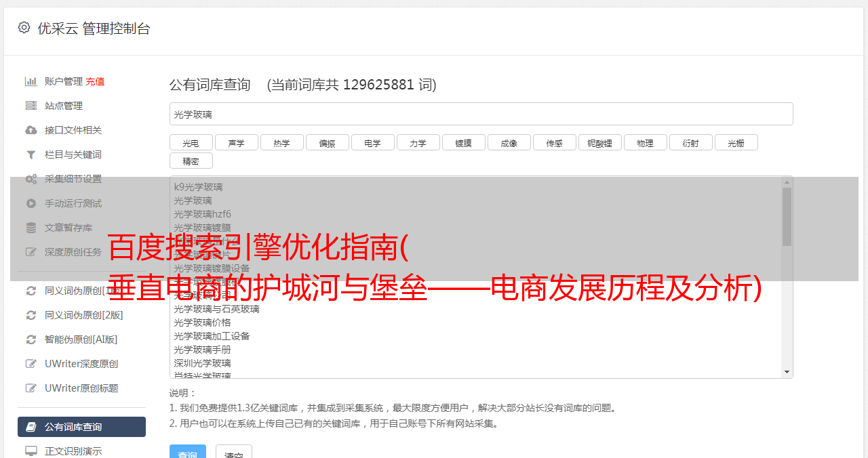Click the edit icon for 深度原创任务
868x458 pixels.
tap(31, 252)
